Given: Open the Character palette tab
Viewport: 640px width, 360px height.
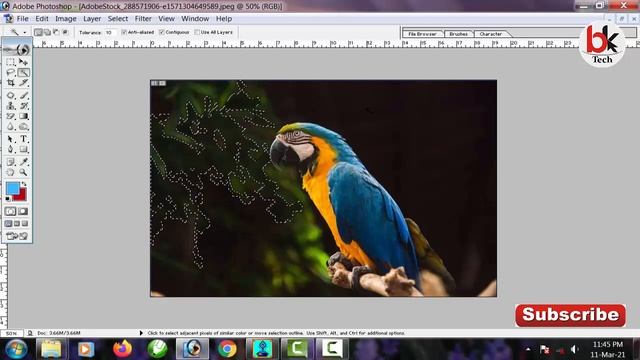Looking at the screenshot, I should [x=491, y=34].
